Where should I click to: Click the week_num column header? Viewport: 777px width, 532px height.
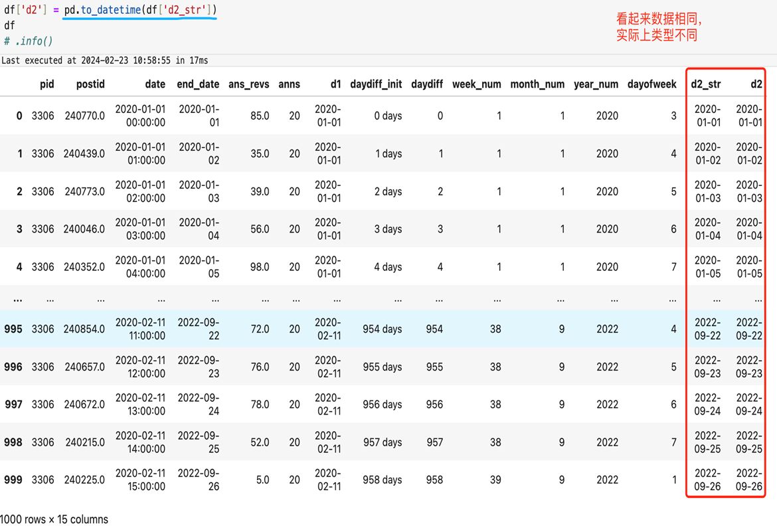coord(476,84)
